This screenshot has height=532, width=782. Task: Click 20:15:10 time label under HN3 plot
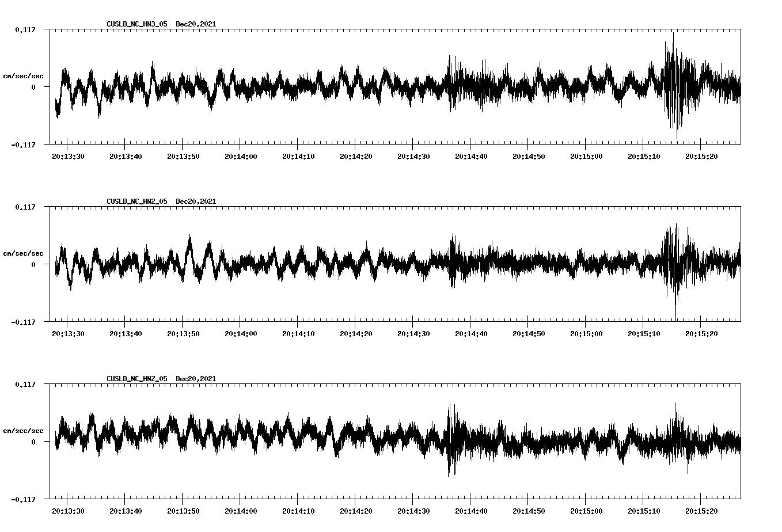coord(644,156)
